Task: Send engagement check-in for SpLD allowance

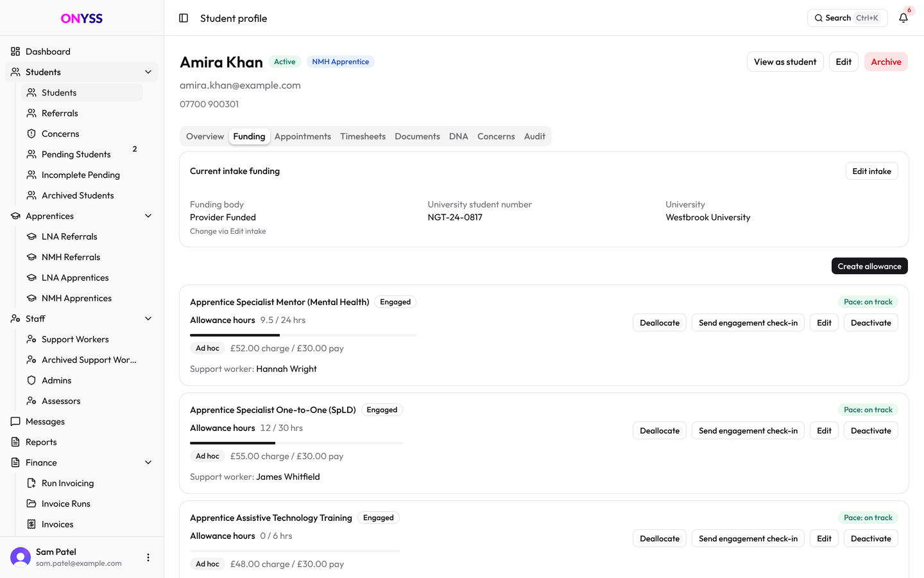Action: pos(748,430)
